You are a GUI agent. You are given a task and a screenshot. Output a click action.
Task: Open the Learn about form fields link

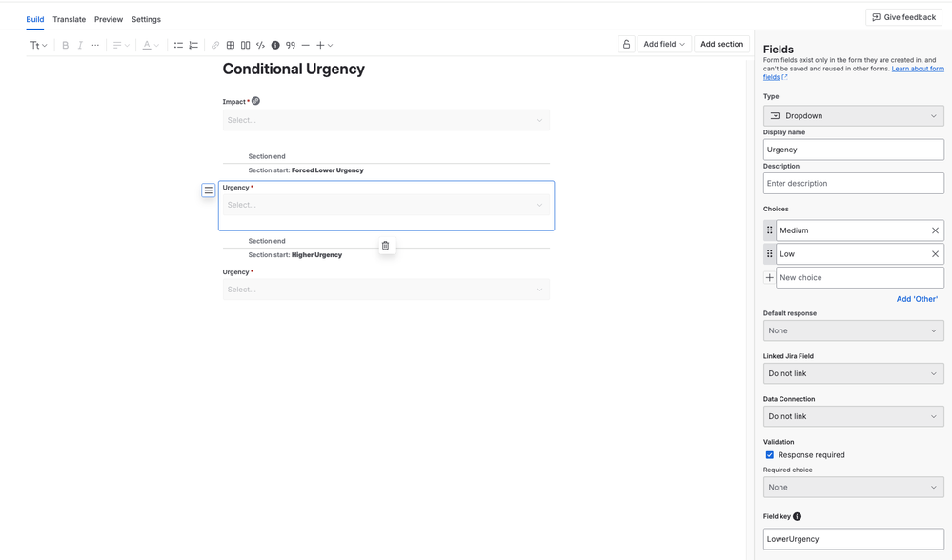tap(854, 72)
